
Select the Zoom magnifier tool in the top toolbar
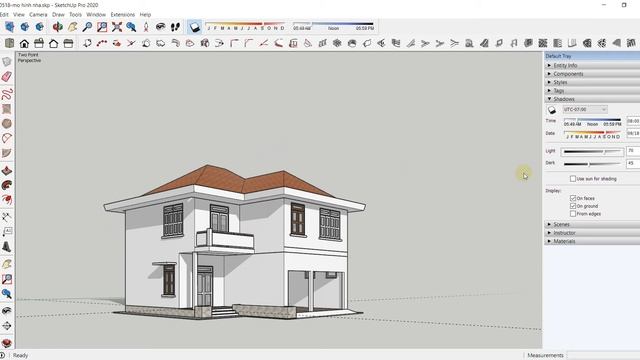pyautogui.click(x=87, y=27)
